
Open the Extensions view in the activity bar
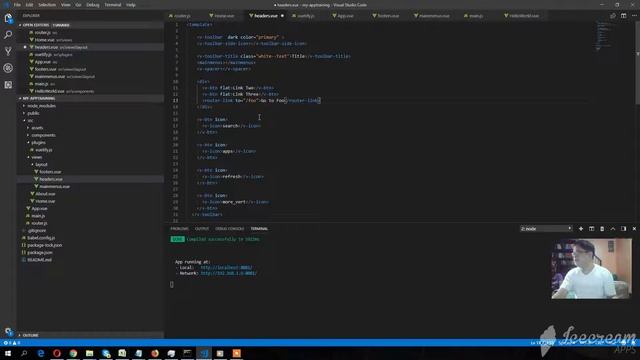tap(8, 85)
